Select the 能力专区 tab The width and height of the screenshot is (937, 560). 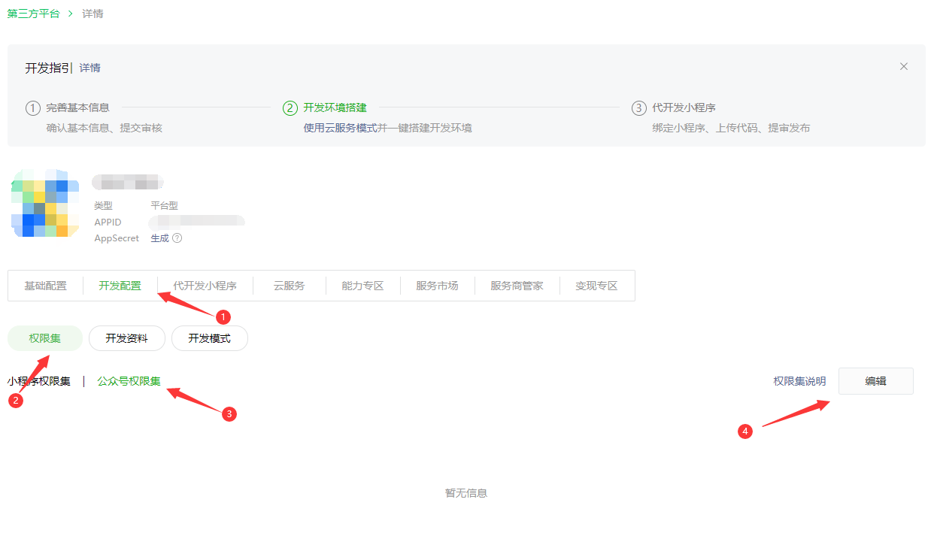pos(362,286)
